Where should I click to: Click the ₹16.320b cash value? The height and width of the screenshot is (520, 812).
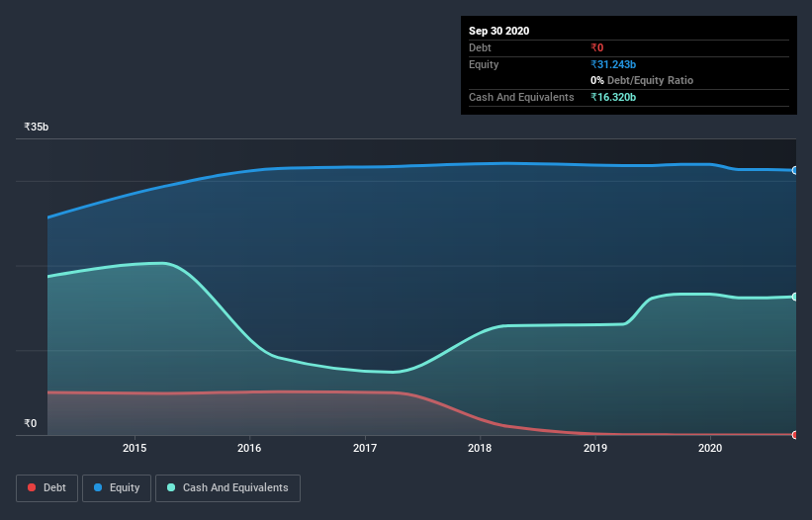(x=613, y=97)
